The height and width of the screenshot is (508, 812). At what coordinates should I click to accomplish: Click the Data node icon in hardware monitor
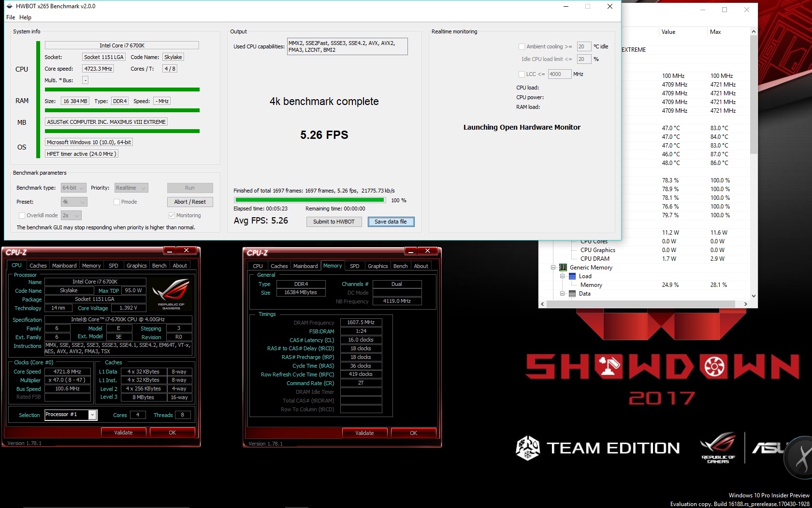pos(572,294)
